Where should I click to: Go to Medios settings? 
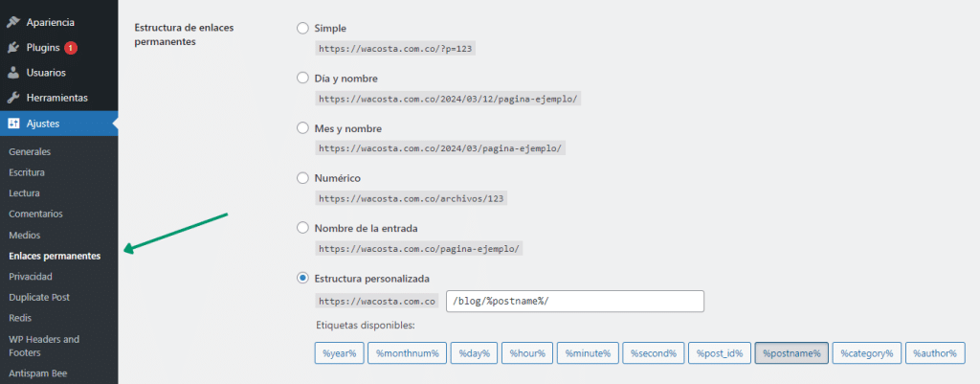pos(24,236)
